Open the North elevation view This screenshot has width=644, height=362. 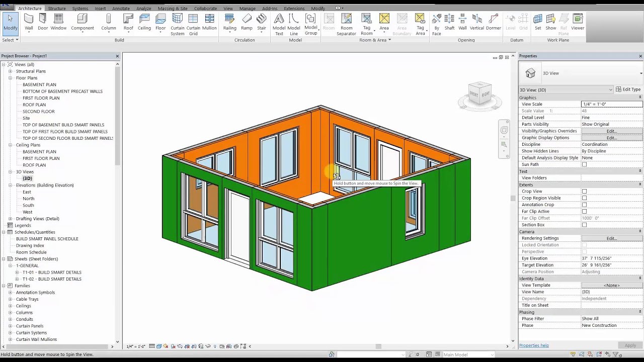tap(28, 199)
